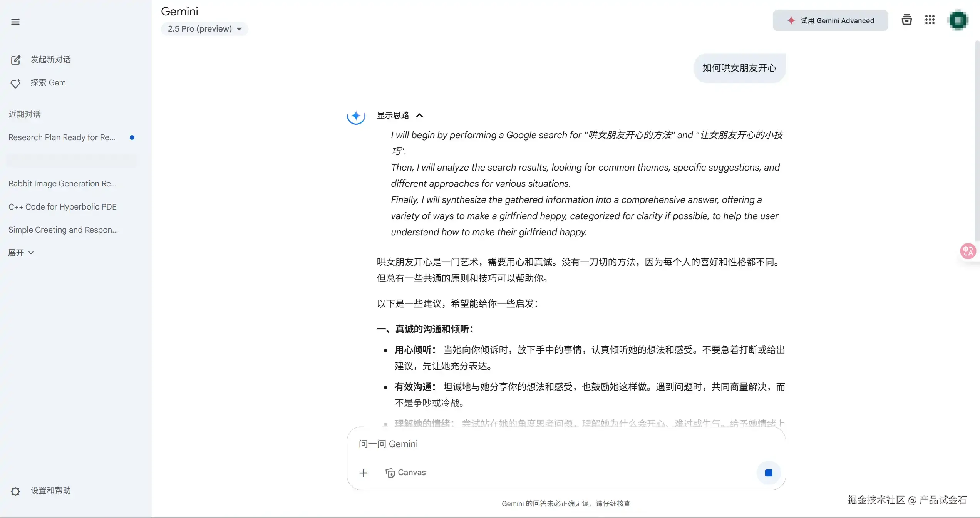
Task: Click the 问一问 Gemini input field
Action: [539, 444]
